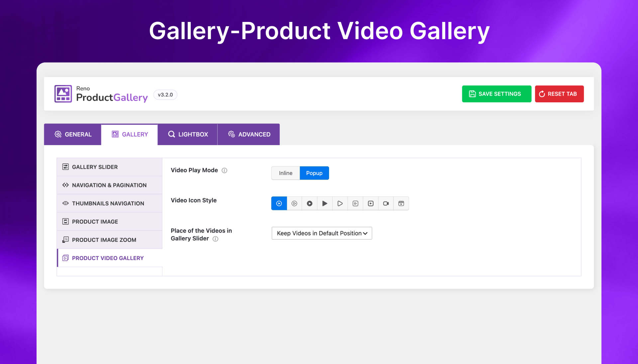Switch to the Gallery tab
This screenshot has height=364, width=638.
(130, 134)
